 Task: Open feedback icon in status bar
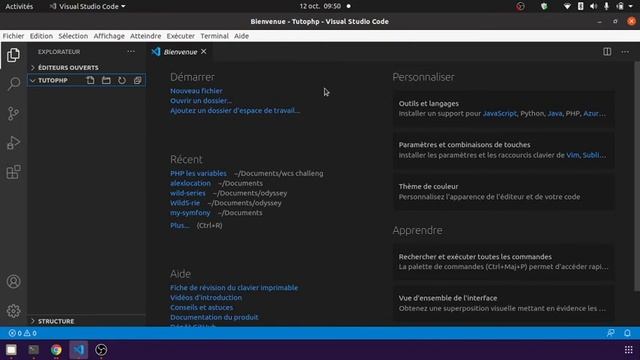click(611, 333)
